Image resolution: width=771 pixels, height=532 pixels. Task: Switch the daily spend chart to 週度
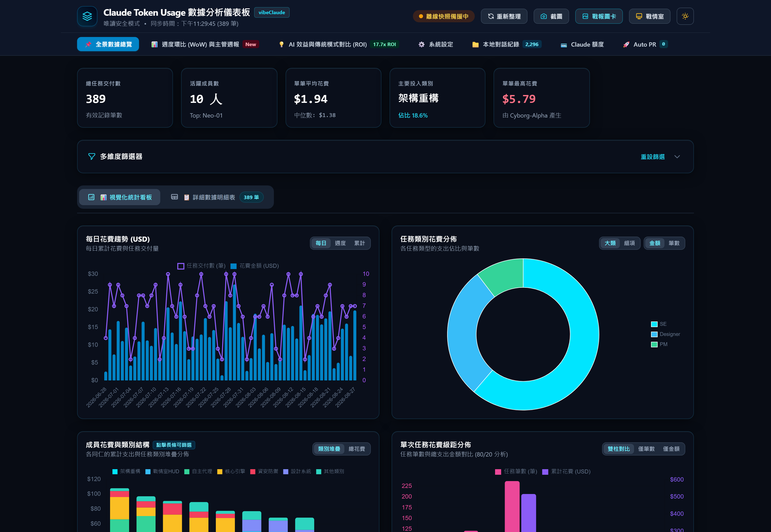(340, 243)
